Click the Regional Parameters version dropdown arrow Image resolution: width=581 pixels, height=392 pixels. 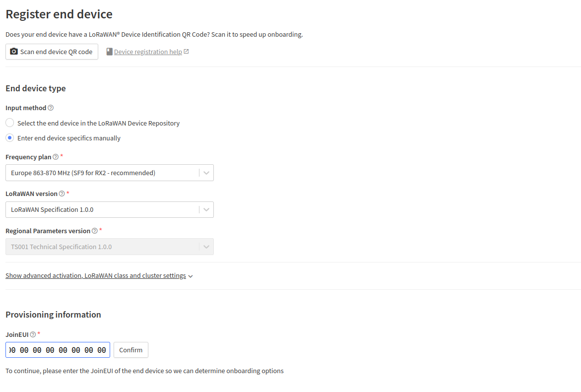click(206, 247)
